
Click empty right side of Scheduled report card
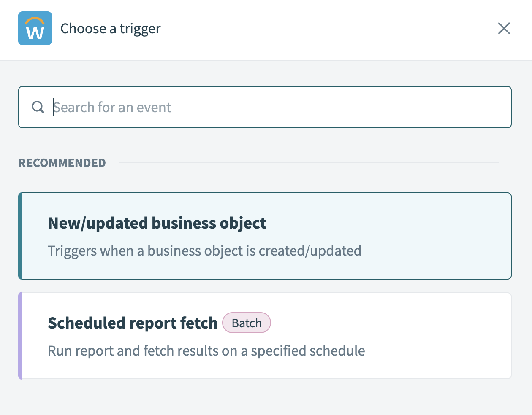tap(443, 336)
